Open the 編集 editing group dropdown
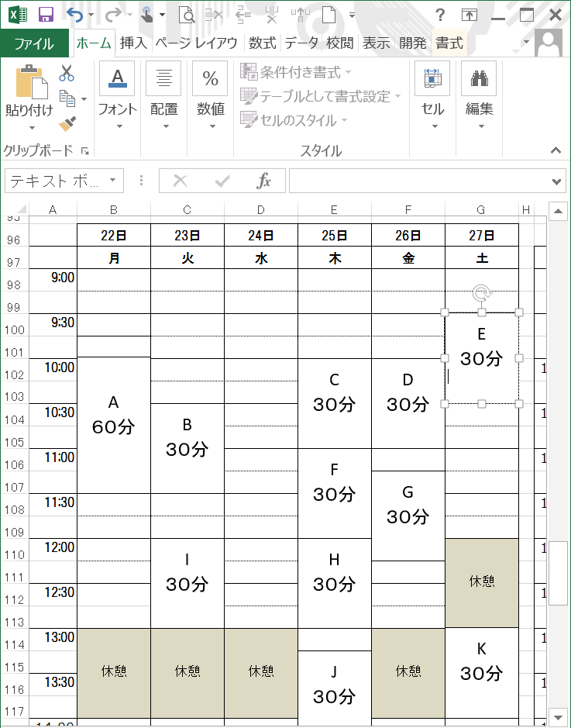The height and width of the screenshot is (728, 571). (x=479, y=97)
